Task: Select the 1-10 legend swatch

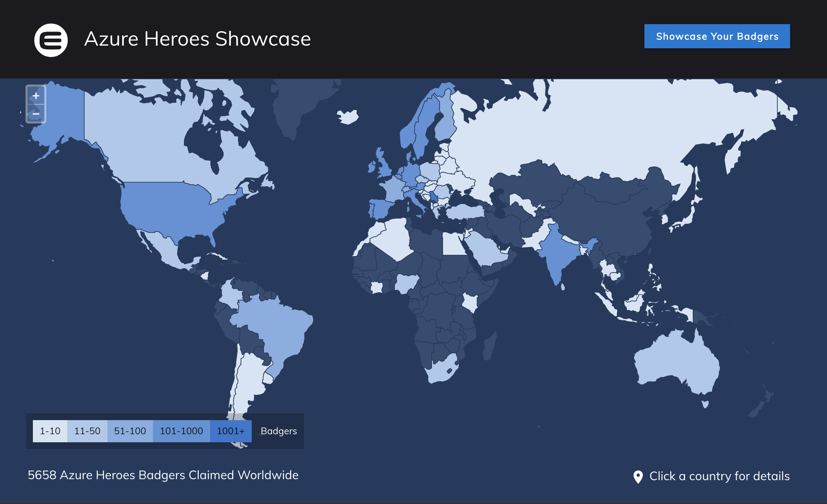Action: coord(50,431)
